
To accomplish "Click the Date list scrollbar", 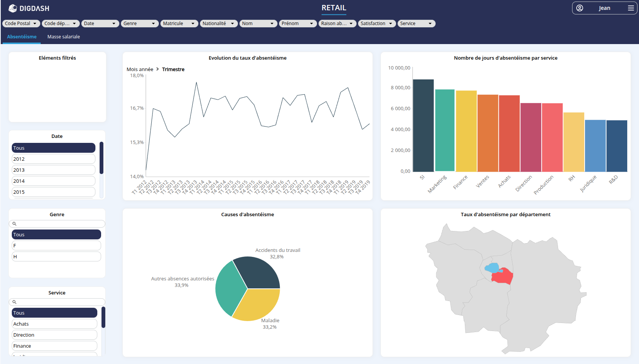I will pos(101,158).
